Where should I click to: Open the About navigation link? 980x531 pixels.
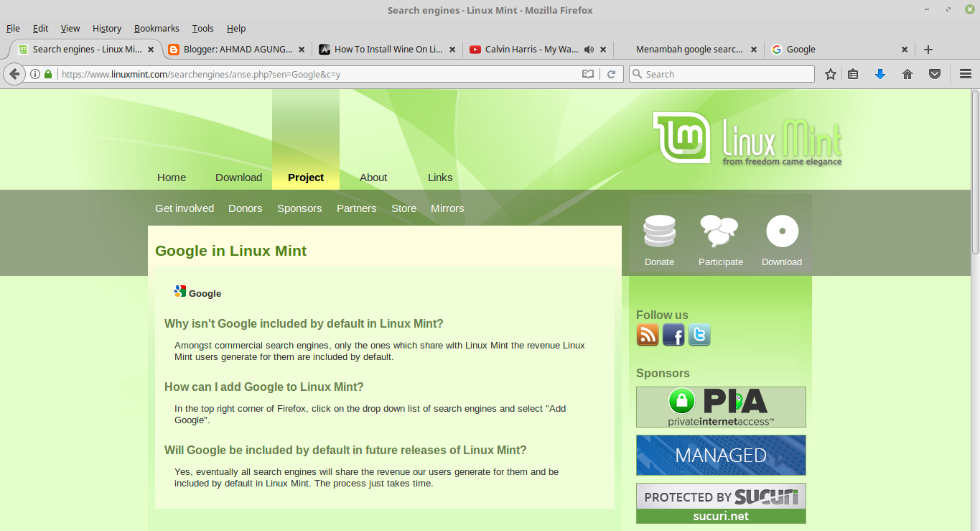point(373,177)
